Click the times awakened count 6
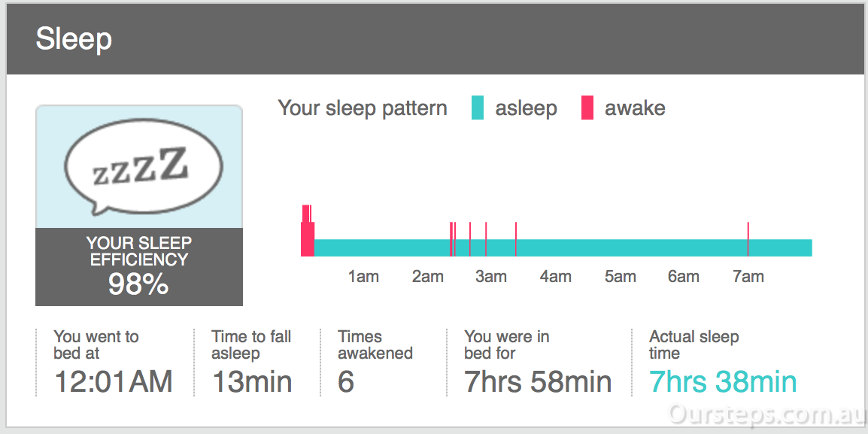 pyautogui.click(x=346, y=381)
